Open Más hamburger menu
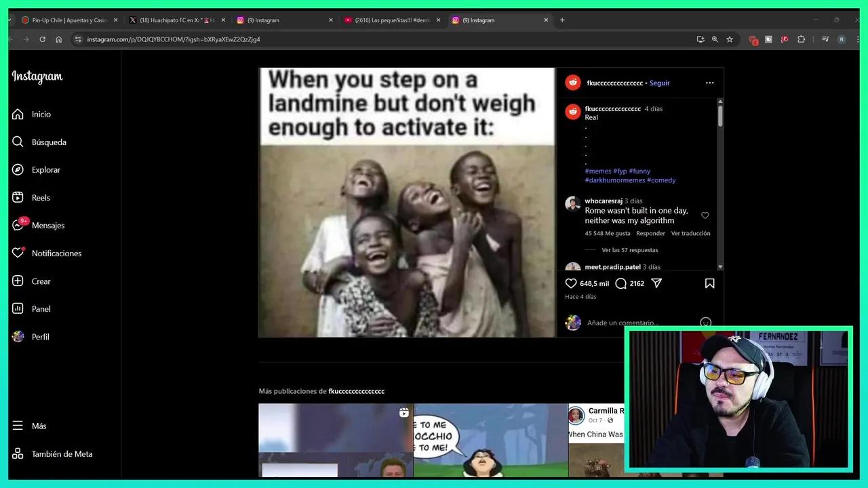868x488 pixels. click(18, 426)
